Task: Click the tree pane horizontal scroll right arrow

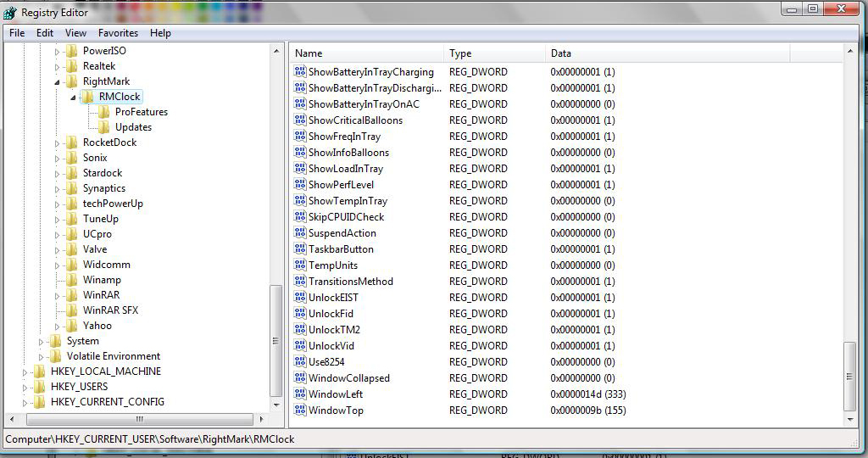Action: [x=262, y=419]
